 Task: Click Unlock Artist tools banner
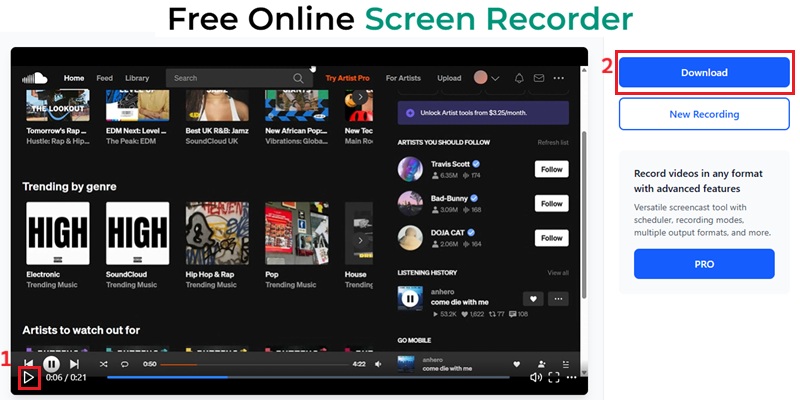coord(483,113)
